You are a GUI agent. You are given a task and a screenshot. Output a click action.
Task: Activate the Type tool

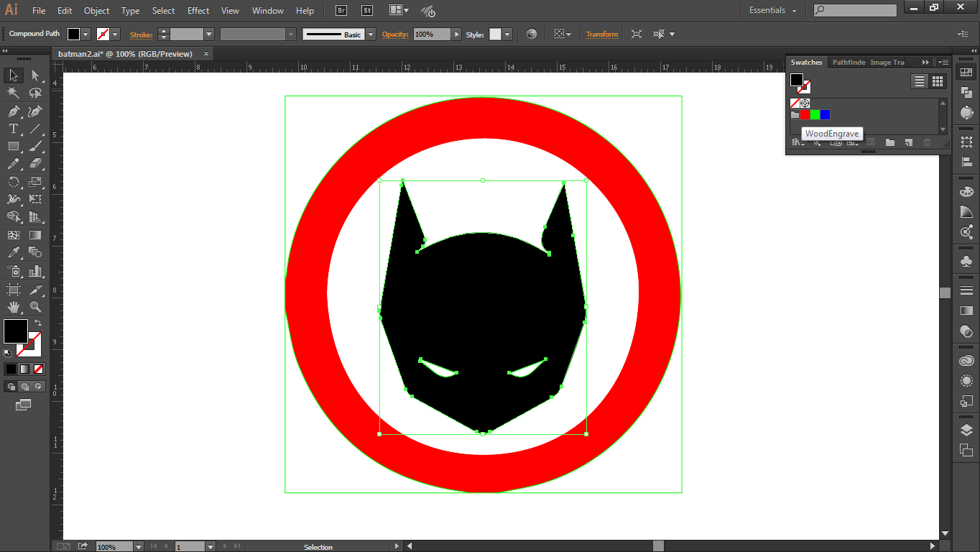click(14, 129)
